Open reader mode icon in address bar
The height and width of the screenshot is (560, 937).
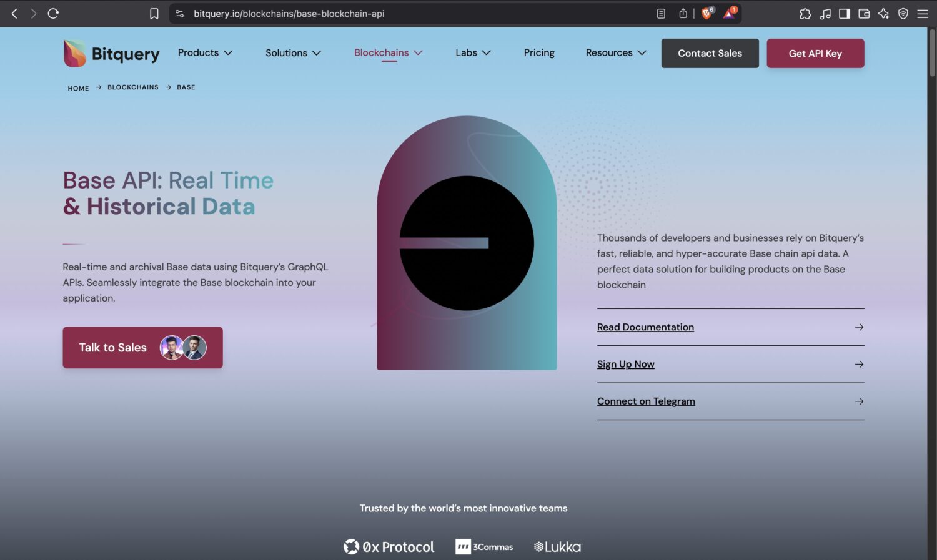tap(661, 14)
